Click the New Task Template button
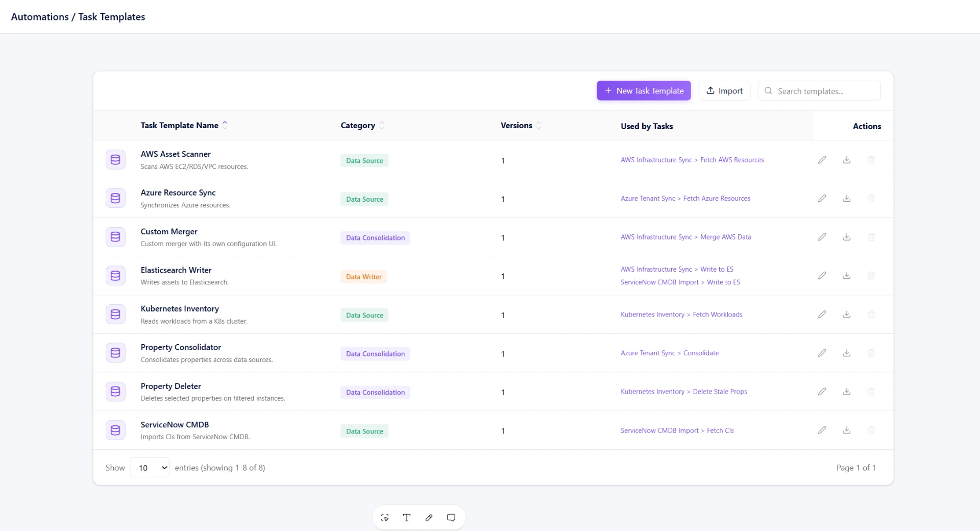The image size is (980, 531). coord(644,91)
